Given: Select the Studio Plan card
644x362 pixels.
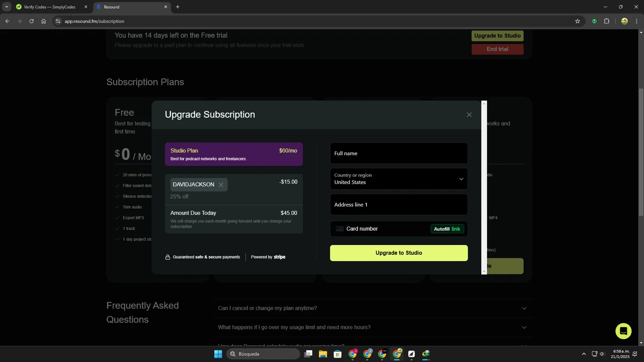Looking at the screenshot, I should pyautogui.click(x=234, y=154).
